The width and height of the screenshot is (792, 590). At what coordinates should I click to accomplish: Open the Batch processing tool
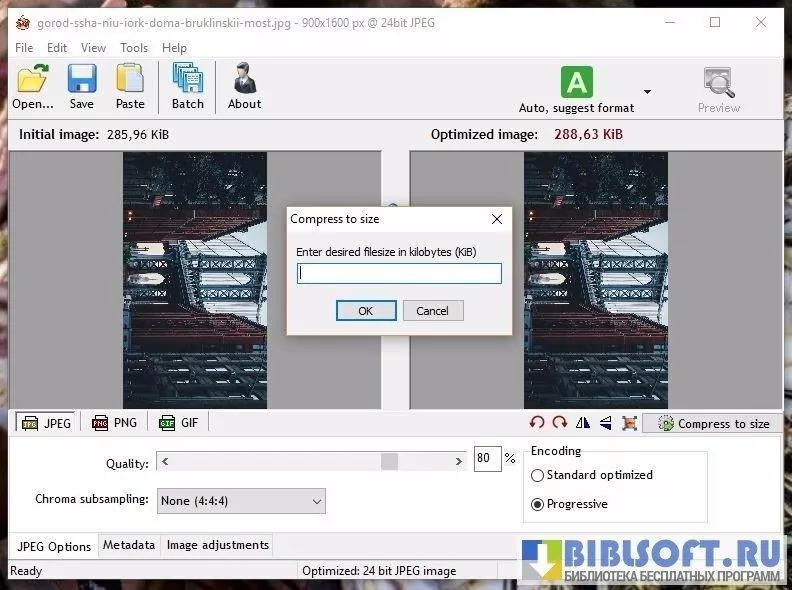(x=187, y=86)
